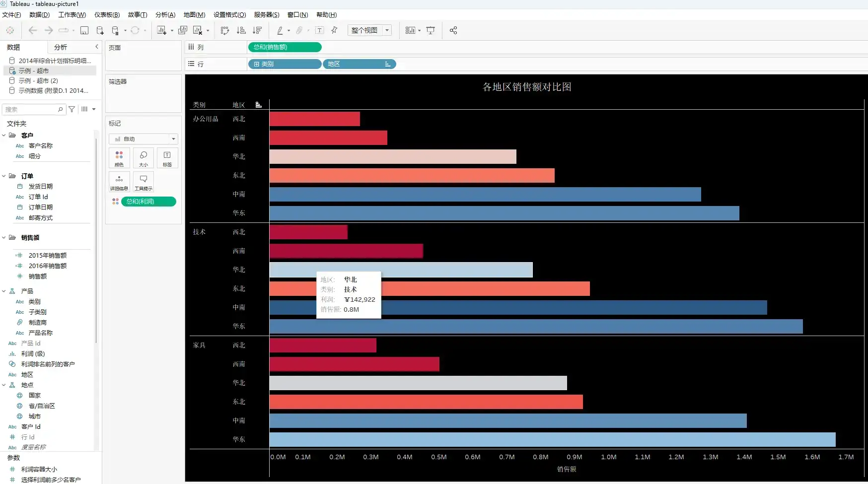Toggle the fix axes pin button
Screen dimensions: 868x484
[x=335, y=30]
